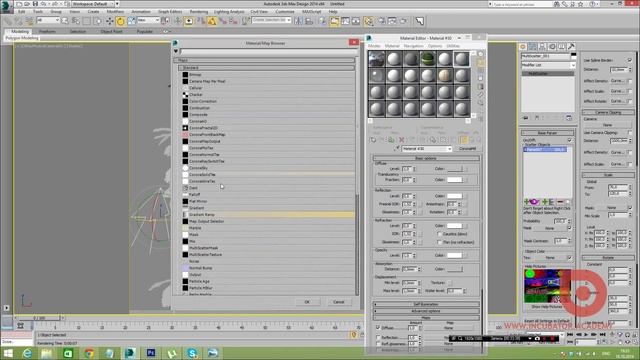Image resolution: width=640 pixels, height=360 pixels.
Task: Click the Reflection Color swatch
Action: [x=454, y=196]
